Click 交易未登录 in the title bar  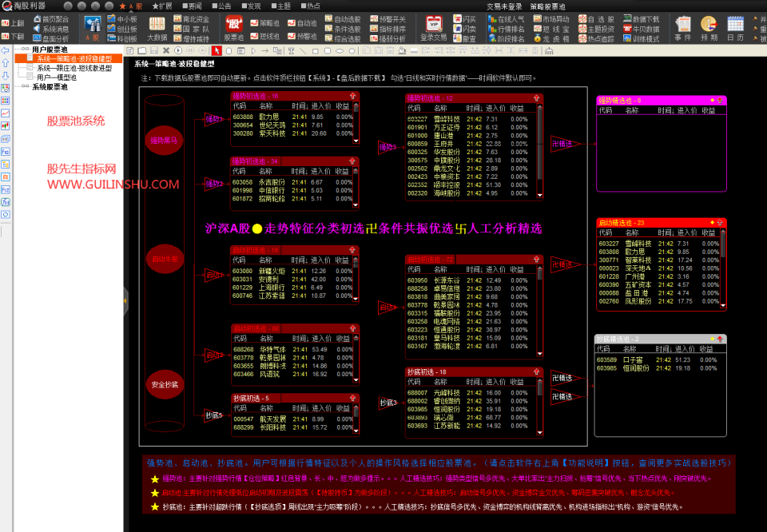pyautogui.click(x=504, y=6)
